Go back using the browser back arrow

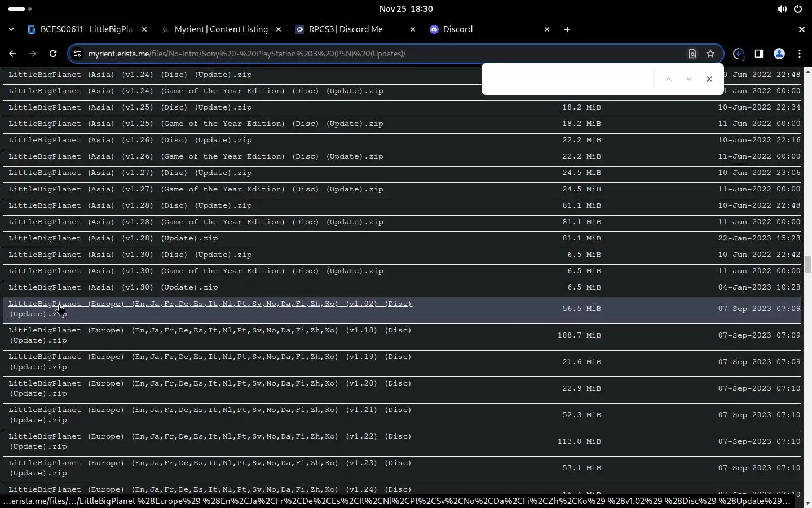click(12, 54)
